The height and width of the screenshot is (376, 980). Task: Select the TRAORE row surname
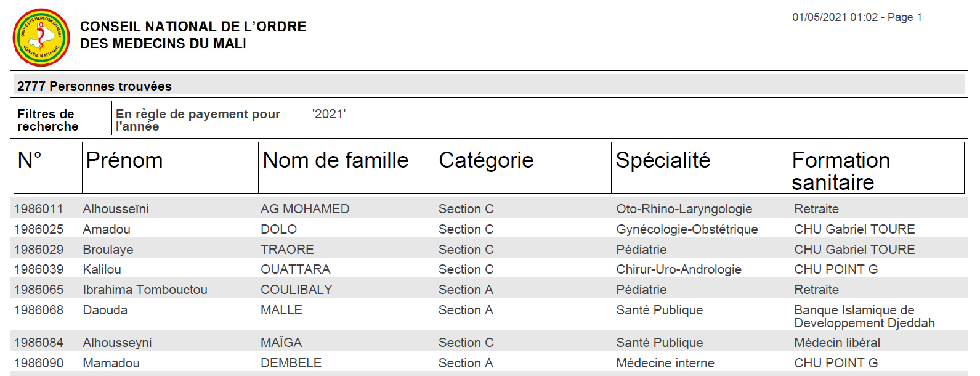287,250
